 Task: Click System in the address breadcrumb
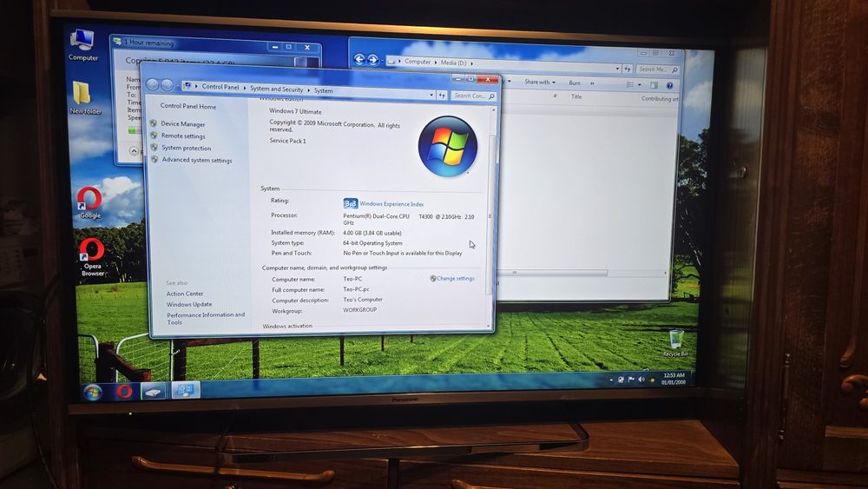(323, 91)
